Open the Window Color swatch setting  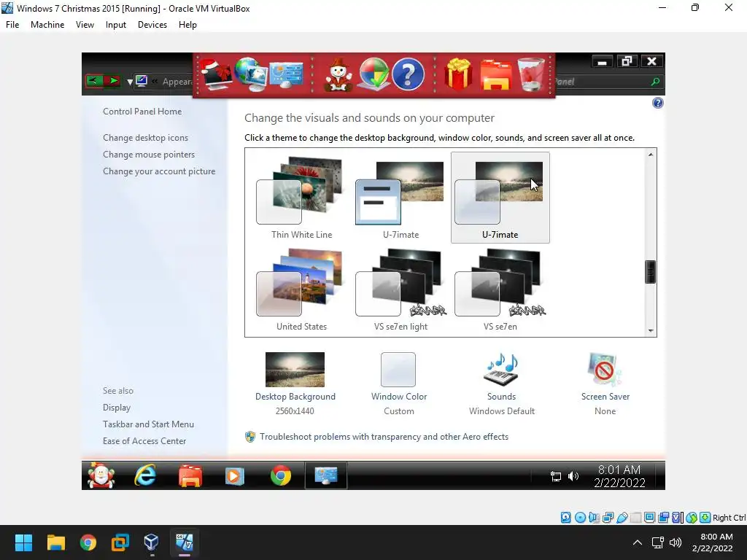click(398, 370)
